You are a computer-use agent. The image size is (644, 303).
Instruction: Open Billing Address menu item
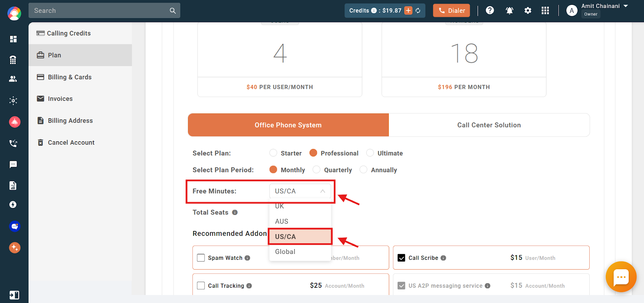[80, 120]
